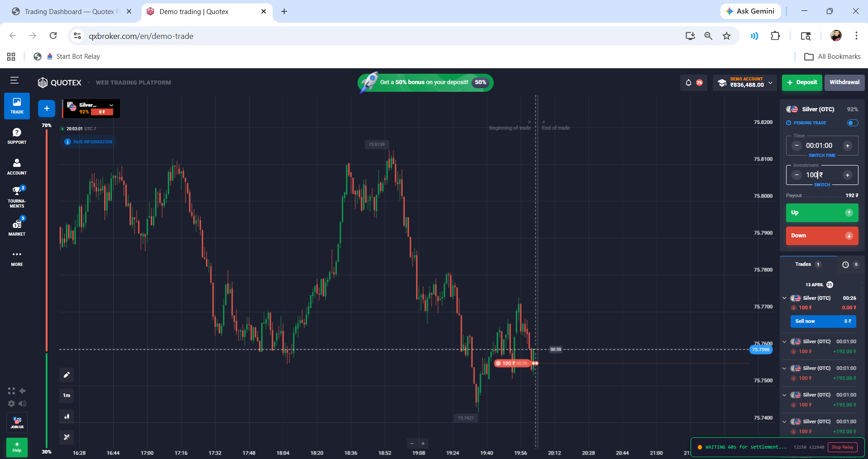Open platform settings gear icon
Screen dimensions: 868x459
click(x=11, y=403)
